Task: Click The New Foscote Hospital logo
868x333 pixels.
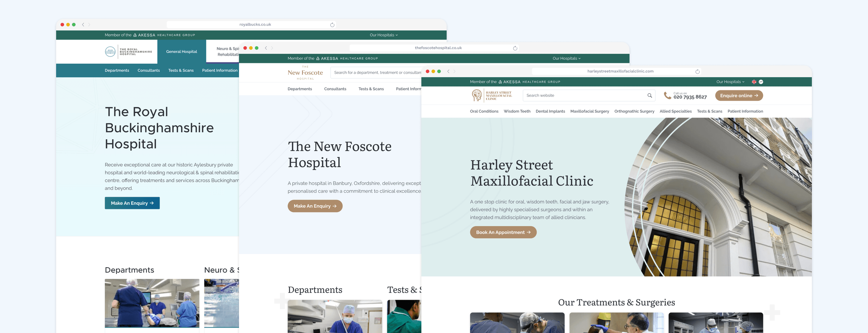Action: [x=305, y=72]
